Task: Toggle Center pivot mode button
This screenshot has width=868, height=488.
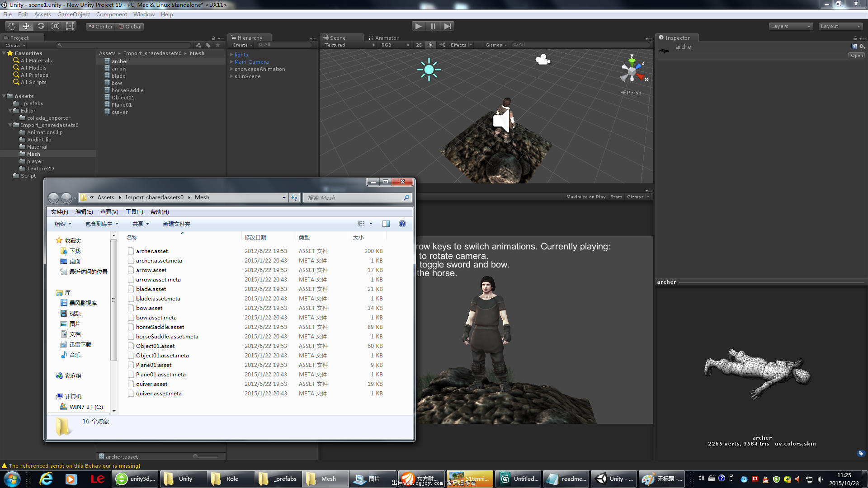Action: pyautogui.click(x=101, y=27)
